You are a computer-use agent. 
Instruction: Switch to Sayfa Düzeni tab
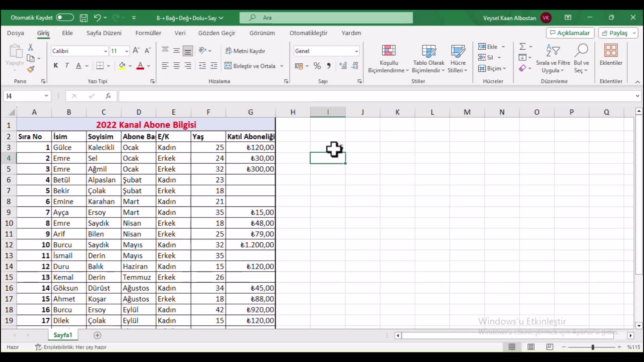pyautogui.click(x=104, y=33)
